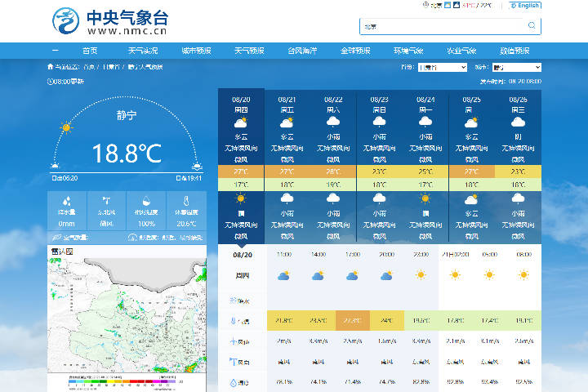Open the 城市预报 nav menu item
Viewport: 588px width, 392px height.
pyautogui.click(x=196, y=51)
